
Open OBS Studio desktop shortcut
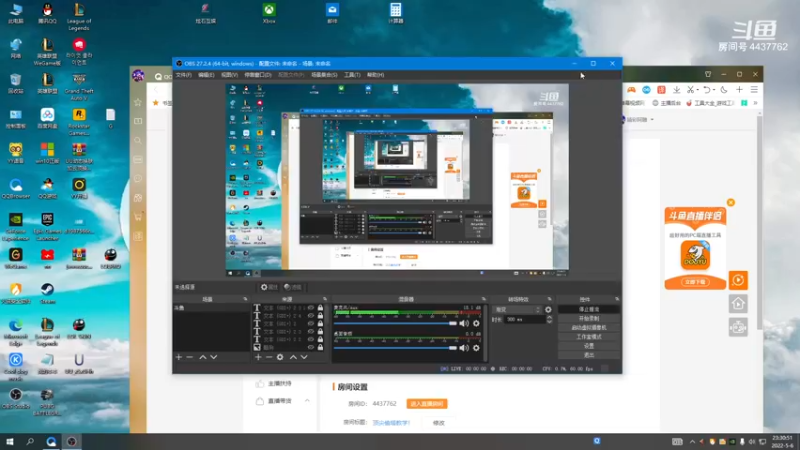[16, 398]
